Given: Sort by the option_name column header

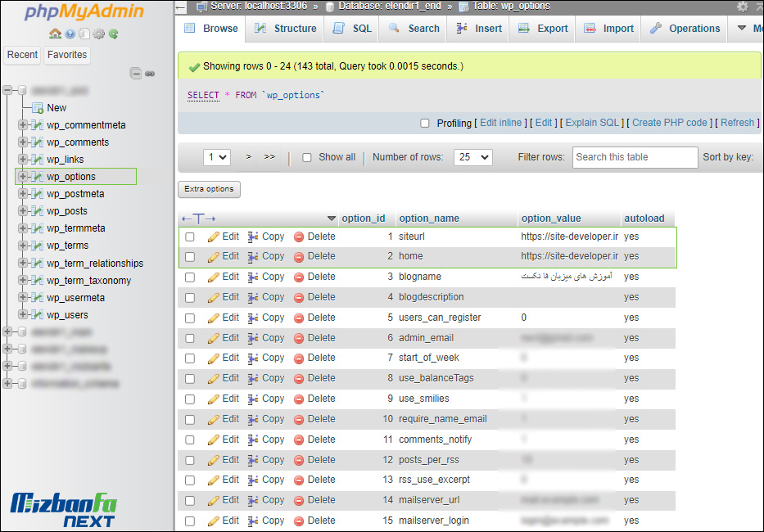Looking at the screenshot, I should point(429,219).
